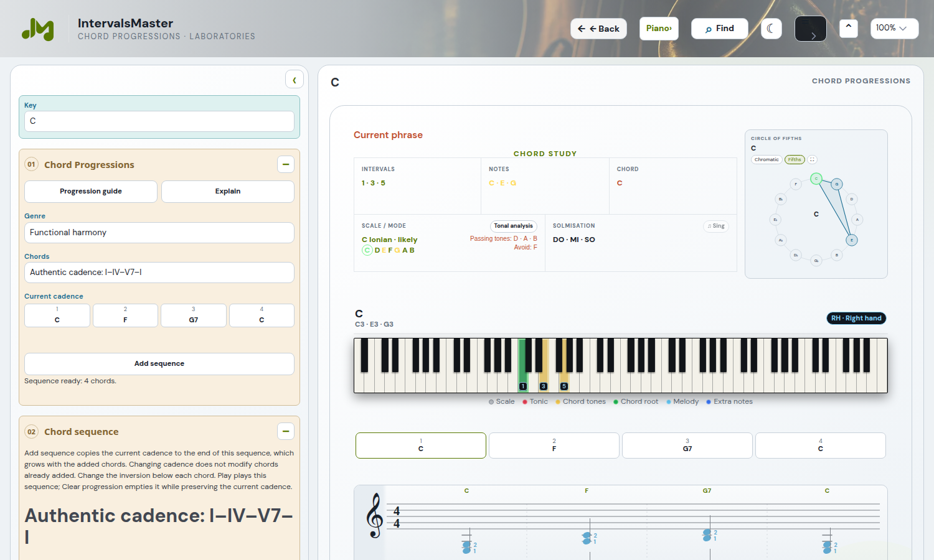The width and height of the screenshot is (934, 560).
Task: Switch circle view to Chromatic
Action: click(x=767, y=160)
